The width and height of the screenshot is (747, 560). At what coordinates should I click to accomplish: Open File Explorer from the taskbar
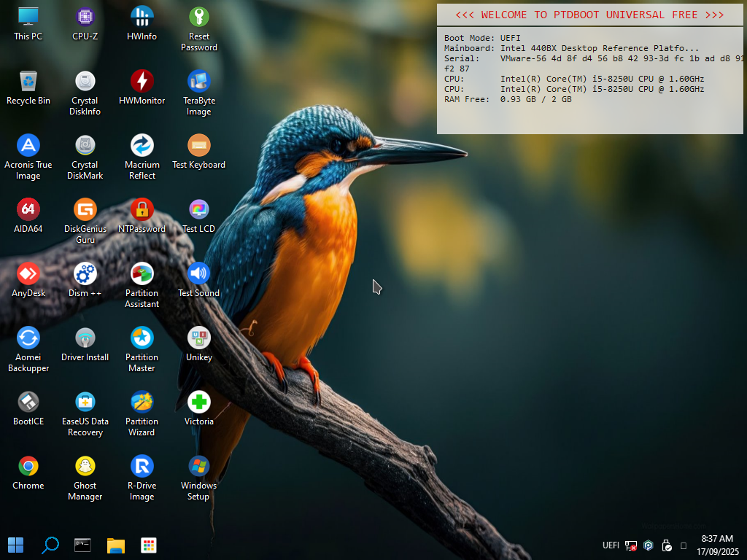(116, 545)
